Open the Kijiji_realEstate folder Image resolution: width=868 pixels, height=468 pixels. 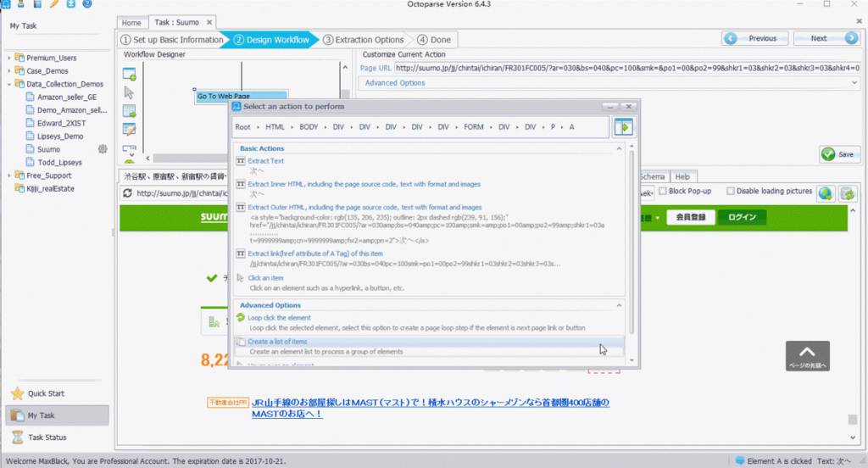point(50,188)
